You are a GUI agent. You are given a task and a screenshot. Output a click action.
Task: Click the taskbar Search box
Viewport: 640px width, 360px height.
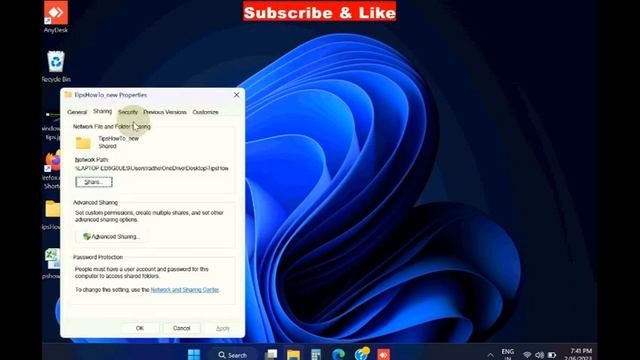(233, 355)
